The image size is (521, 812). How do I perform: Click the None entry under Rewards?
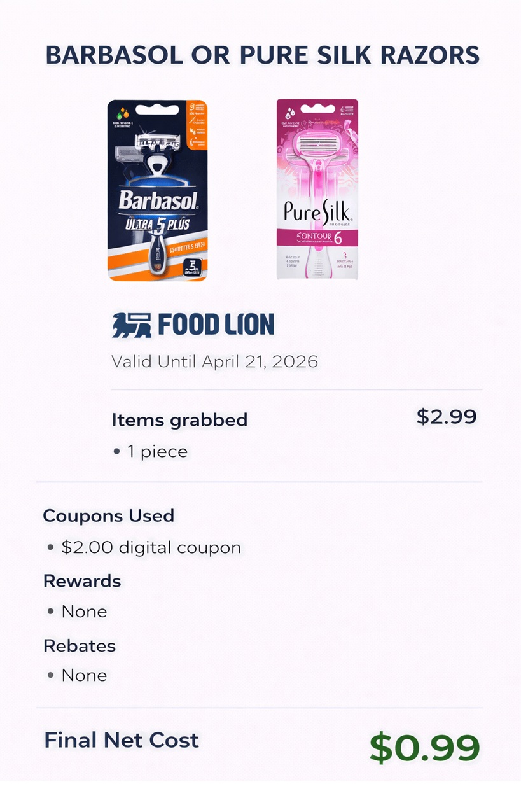point(77,612)
